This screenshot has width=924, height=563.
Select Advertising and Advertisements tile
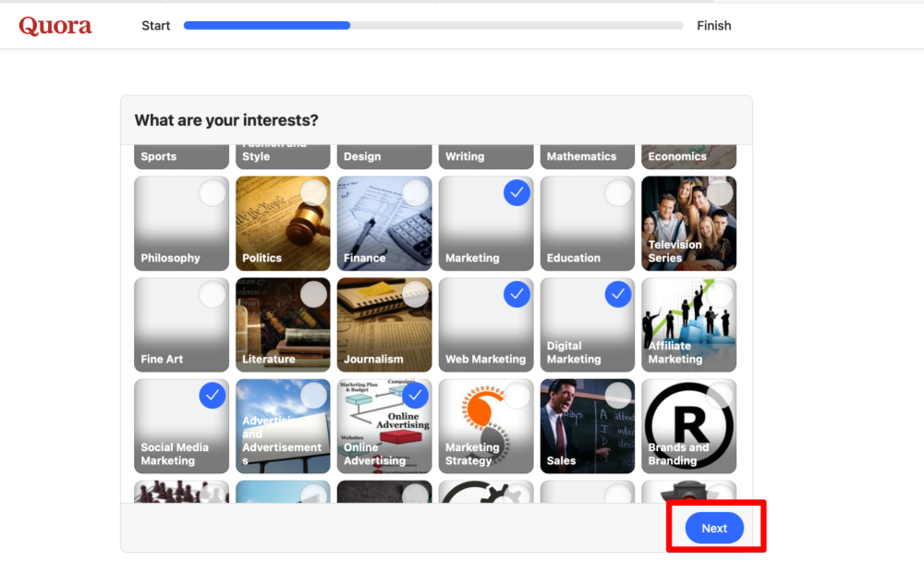click(x=283, y=426)
